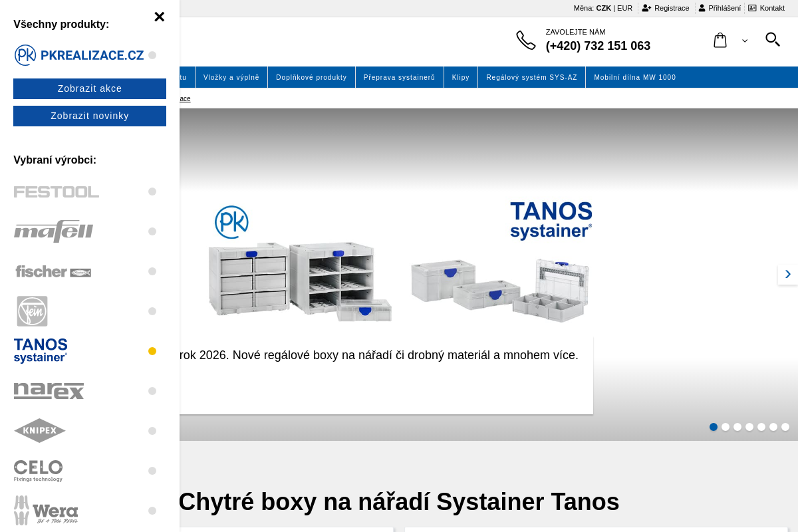Toggle the radio dot beside Wera

coord(152,511)
